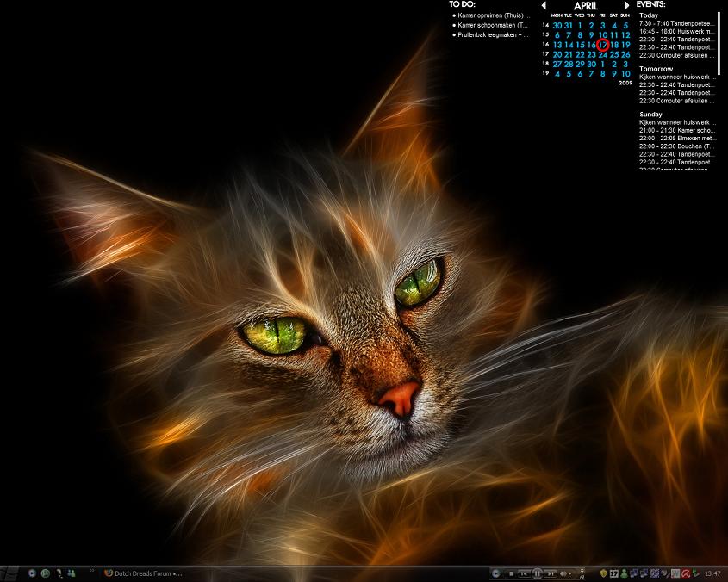Open the Windows Start menu button

tap(9, 573)
